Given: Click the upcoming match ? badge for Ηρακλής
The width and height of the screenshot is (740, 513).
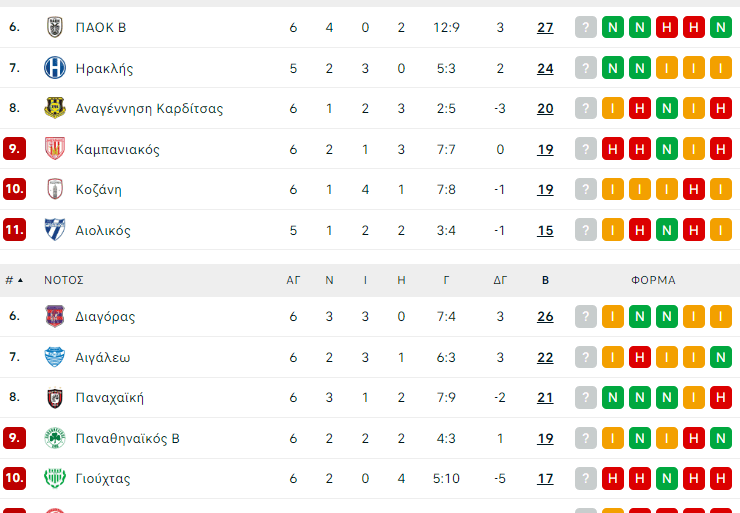Looking at the screenshot, I should 586,68.
